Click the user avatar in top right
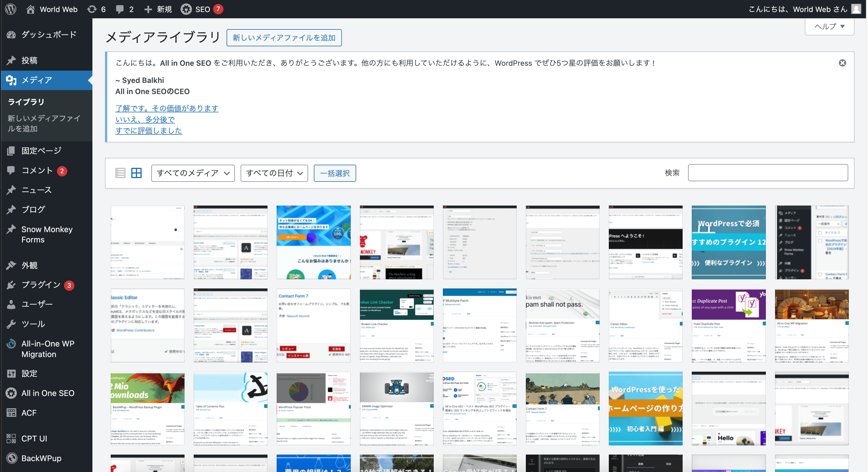The image size is (868, 472). (x=856, y=9)
